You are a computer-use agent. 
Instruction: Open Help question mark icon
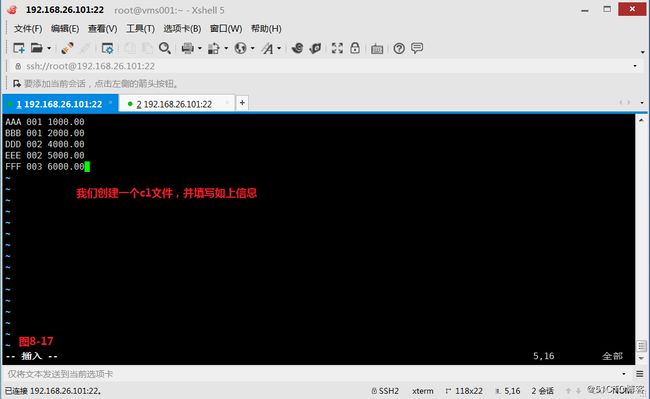click(399, 48)
